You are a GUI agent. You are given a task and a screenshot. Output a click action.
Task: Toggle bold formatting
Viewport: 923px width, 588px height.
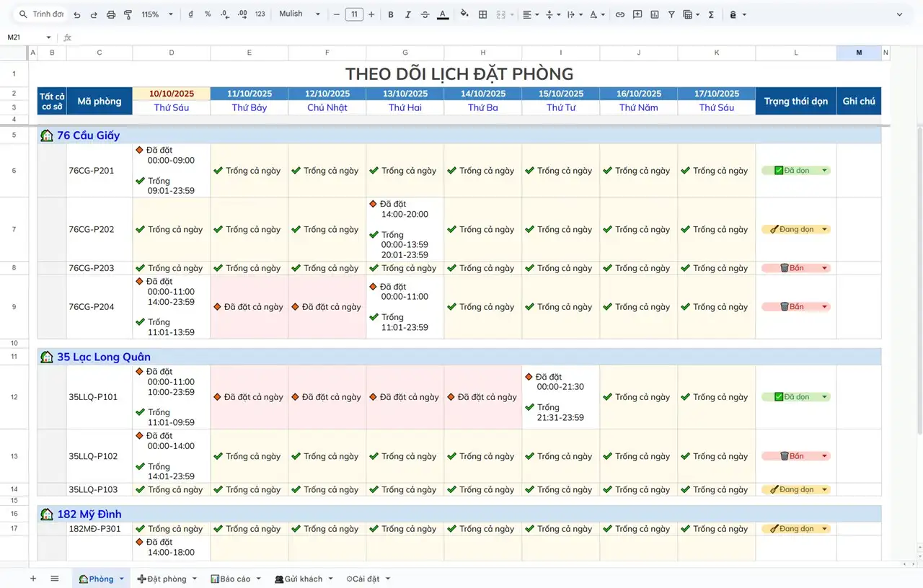click(x=390, y=14)
